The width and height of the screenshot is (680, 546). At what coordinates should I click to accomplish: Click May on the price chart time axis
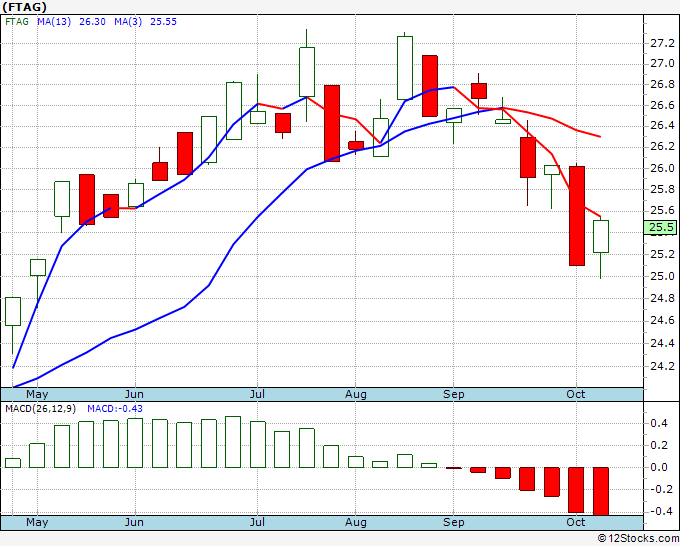click(x=37, y=394)
